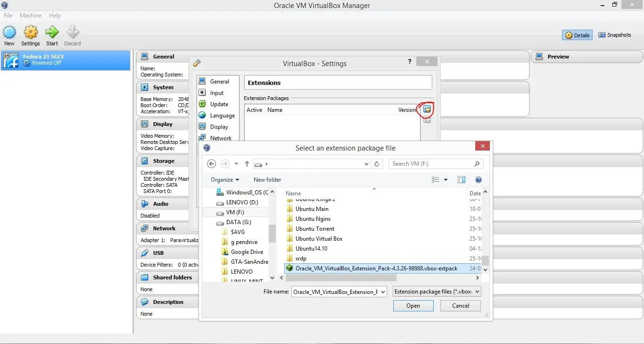The image size is (644, 344).
Task: Select the Ubuntu Virtual Box folder
Action: 314,239
